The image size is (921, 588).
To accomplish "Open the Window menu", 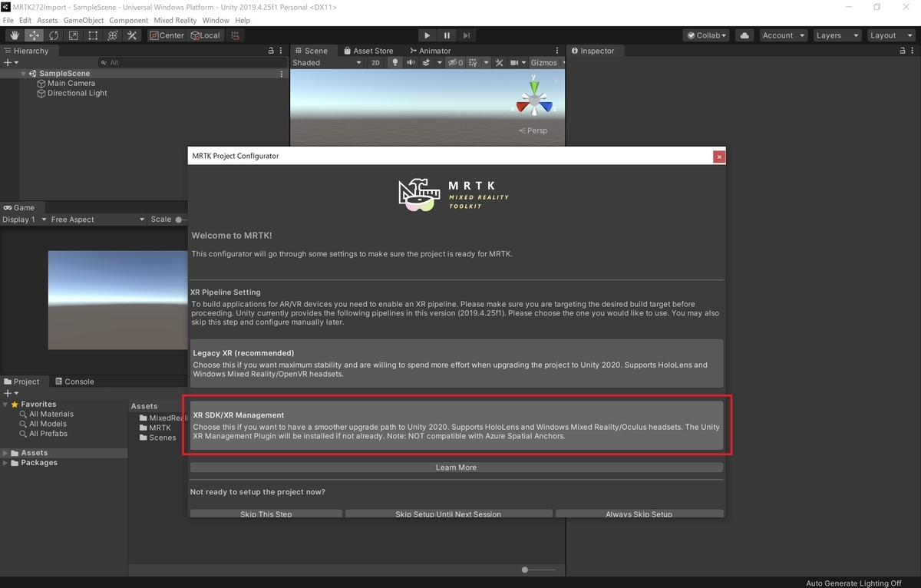I will [216, 20].
